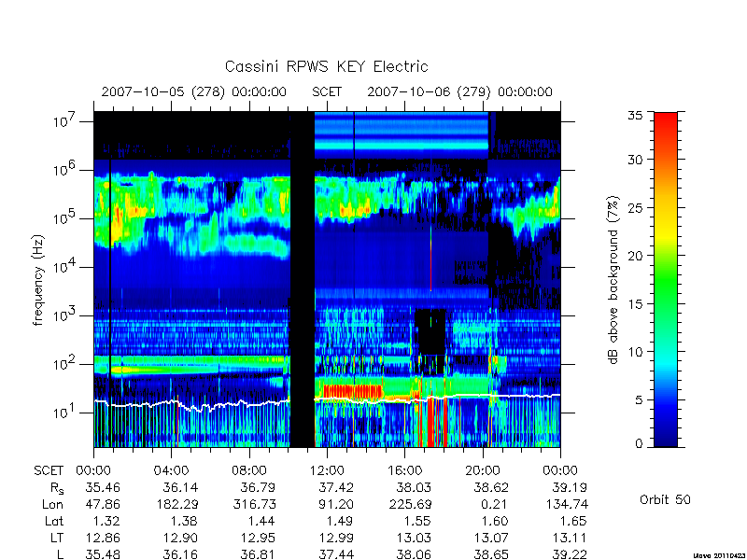Click the Rs value '36.14'
747x560 pixels.
[180, 487]
